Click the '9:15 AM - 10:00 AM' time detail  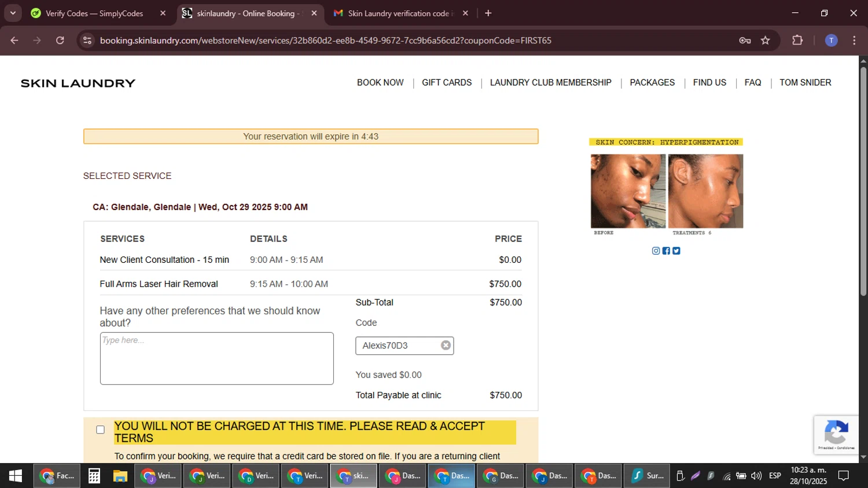(289, 284)
